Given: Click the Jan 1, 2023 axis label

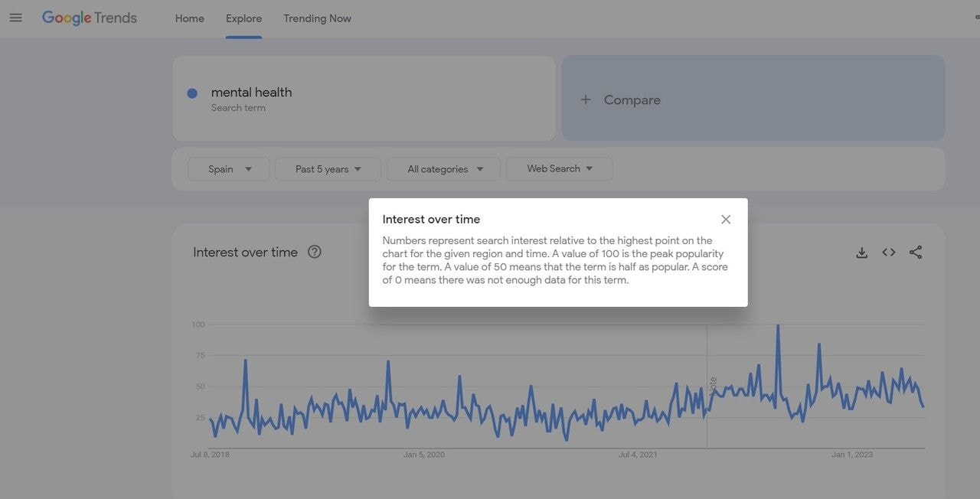Looking at the screenshot, I should [x=851, y=454].
